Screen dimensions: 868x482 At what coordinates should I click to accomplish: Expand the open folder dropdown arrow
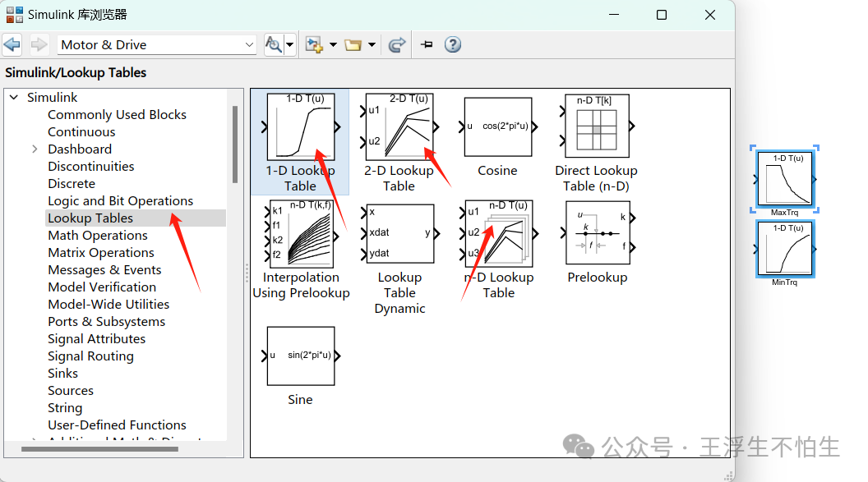372,45
